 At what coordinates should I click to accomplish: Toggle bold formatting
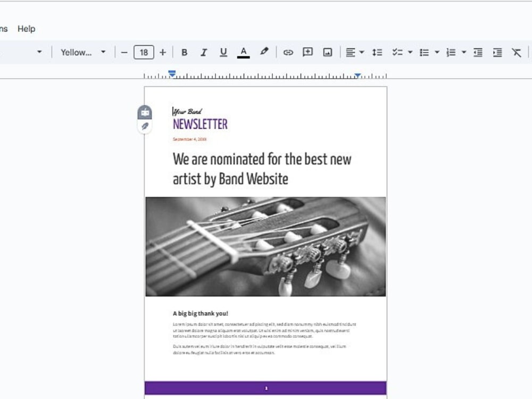184,53
